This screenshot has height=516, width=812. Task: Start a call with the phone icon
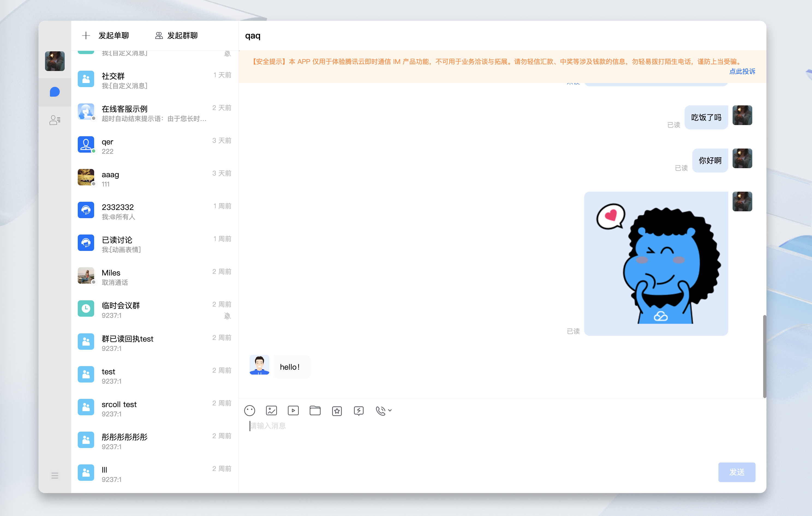click(380, 411)
